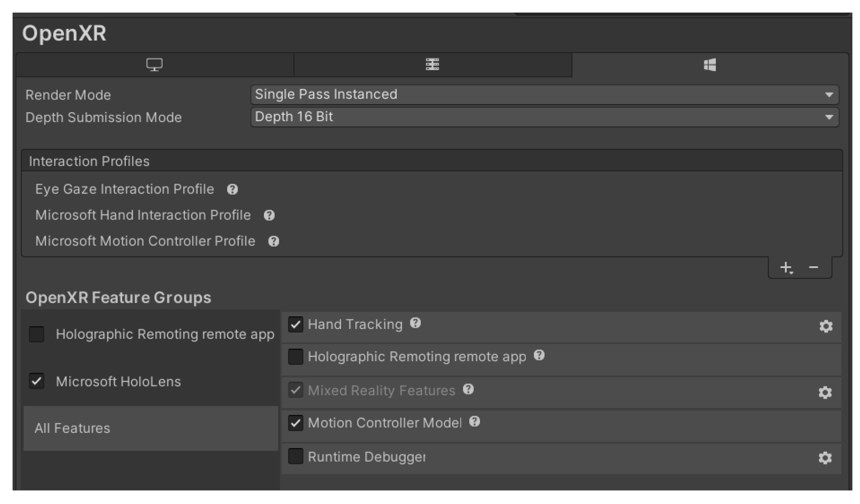Enable Holographic Remoting remote app feature group

(x=36, y=334)
